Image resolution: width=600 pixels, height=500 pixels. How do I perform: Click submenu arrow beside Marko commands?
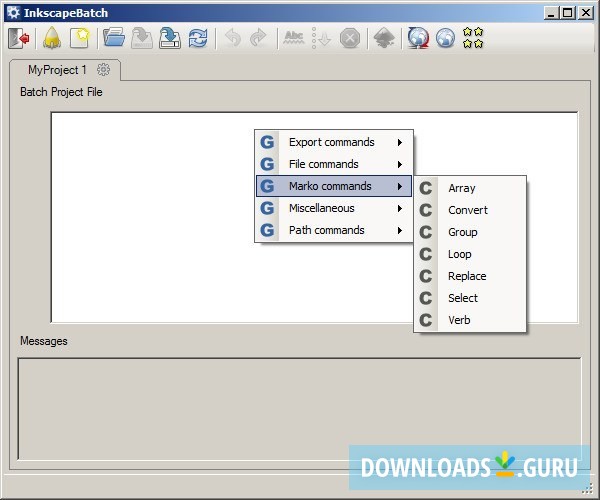(x=400, y=186)
